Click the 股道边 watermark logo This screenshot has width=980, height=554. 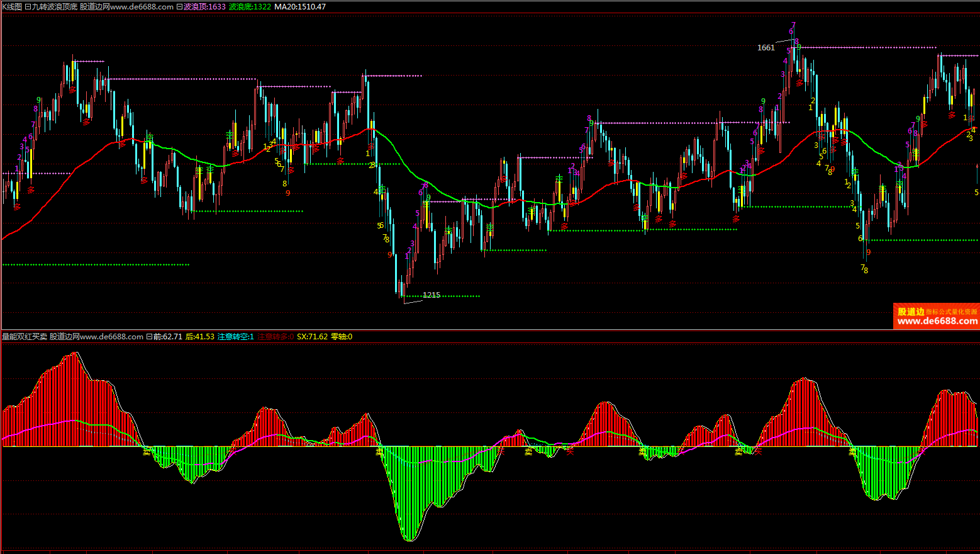936,316
